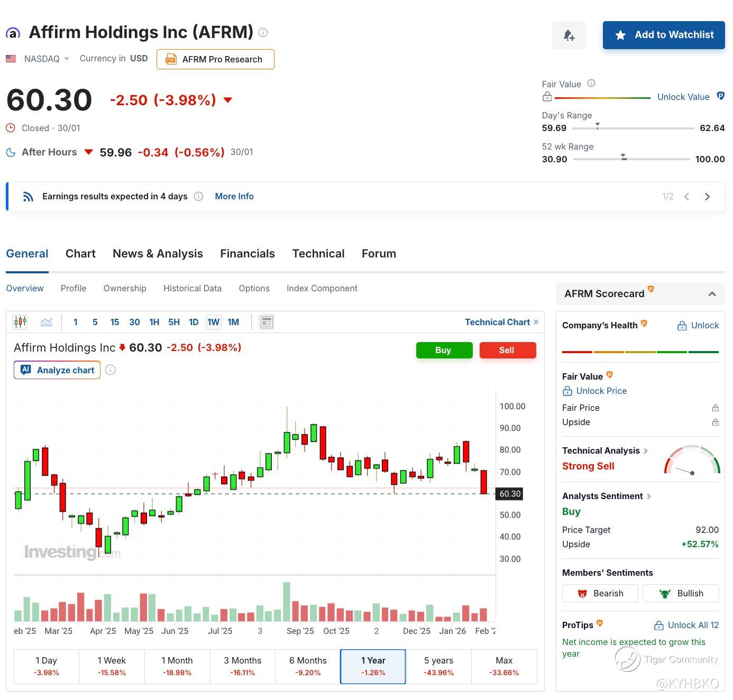Click the Affirm company logo icon

coord(13,33)
